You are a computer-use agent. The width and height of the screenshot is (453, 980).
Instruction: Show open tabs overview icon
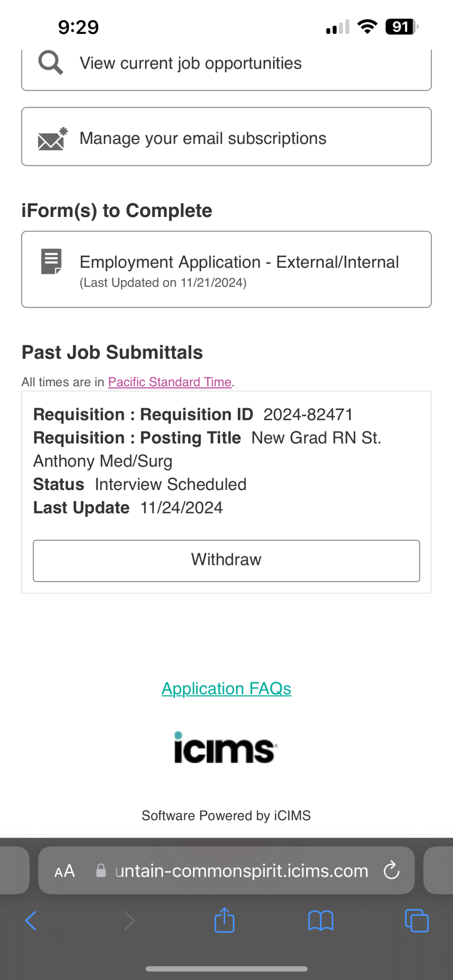click(417, 921)
